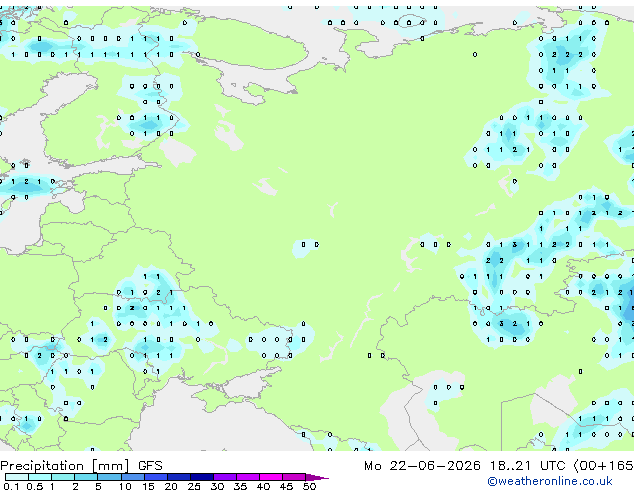Click the 1–2 mm legend color swatch
The width and height of the screenshot is (634, 490).
(63, 477)
